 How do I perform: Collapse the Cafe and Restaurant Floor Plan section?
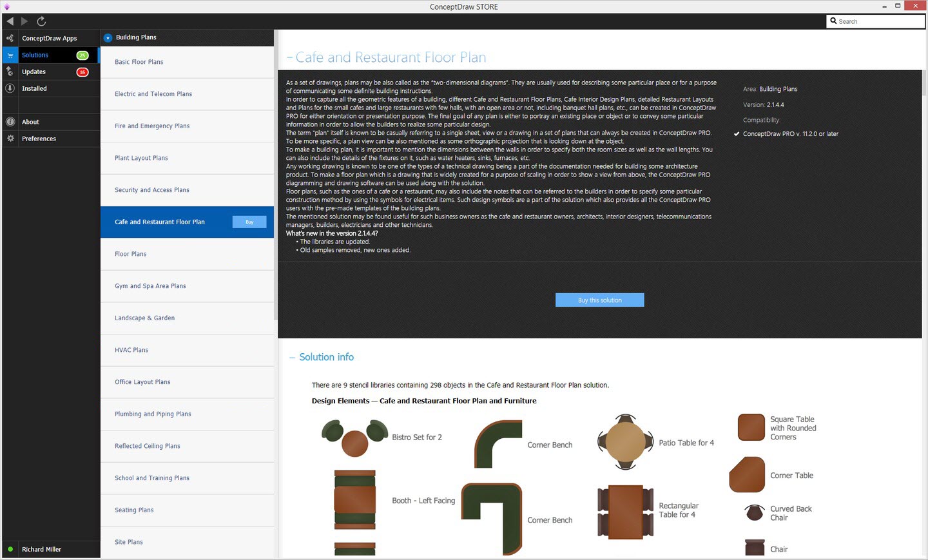coord(289,58)
